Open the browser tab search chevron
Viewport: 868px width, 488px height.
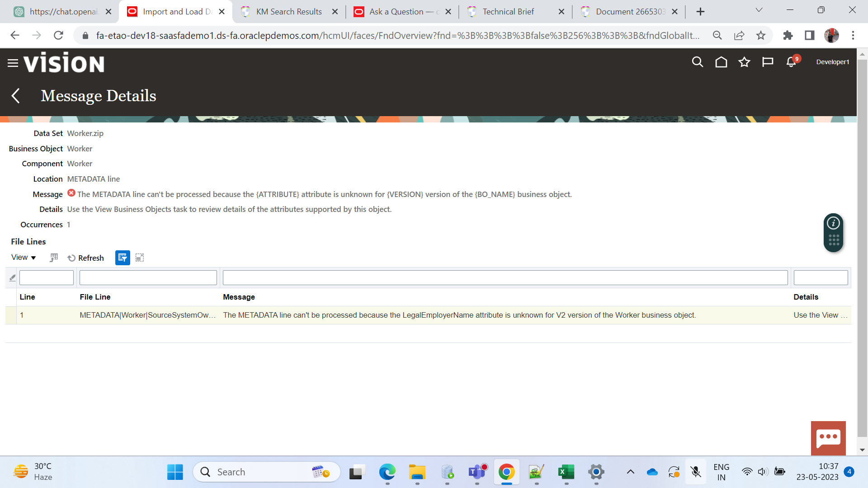click(759, 9)
